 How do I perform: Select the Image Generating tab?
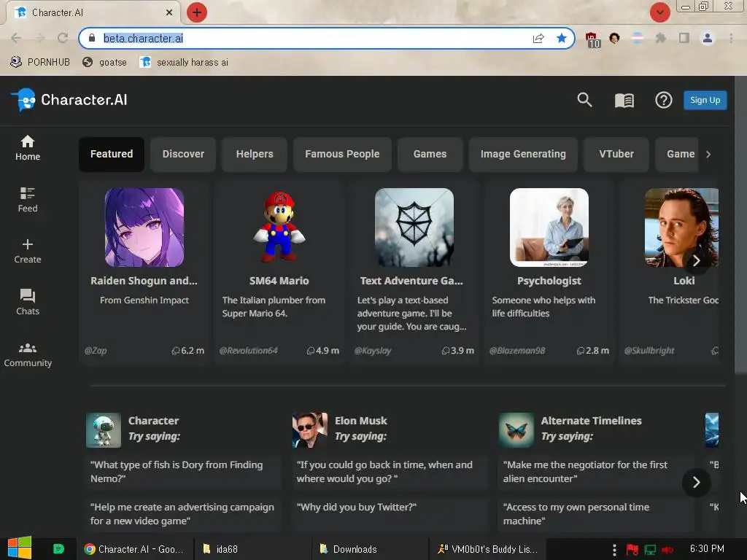(523, 155)
